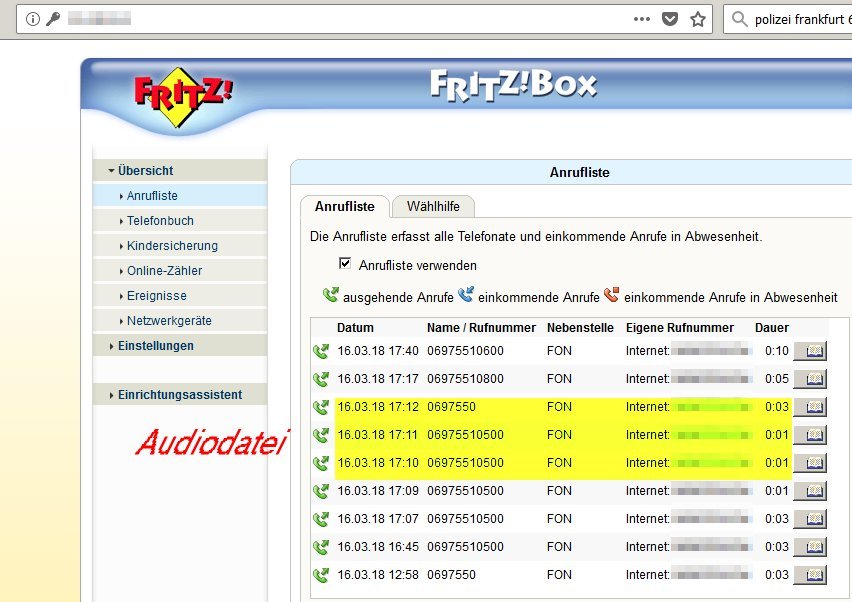
Task: Click the Anrufe in Abwesenheit legend icon
Action: pyautogui.click(x=611, y=294)
